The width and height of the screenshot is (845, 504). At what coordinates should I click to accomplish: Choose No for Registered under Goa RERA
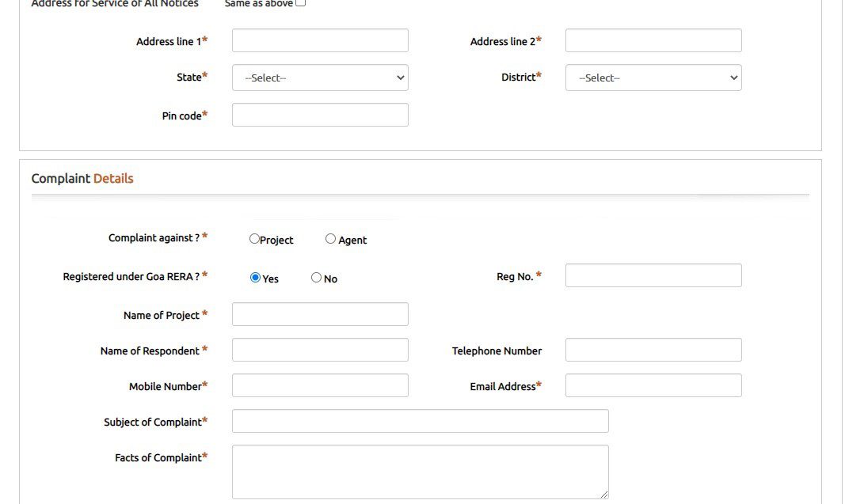316,278
